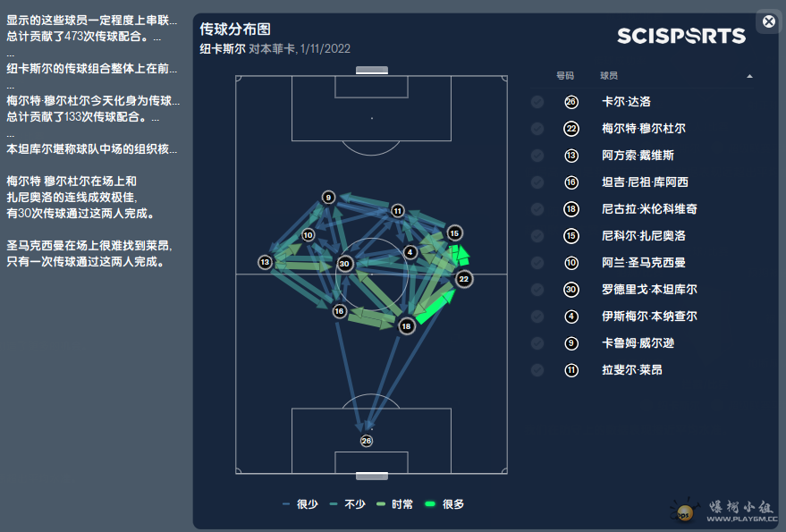786x532 pixels.
Task: Toggle the checkbox for 梅尔特·穆尔杜尔
Action: pos(537,129)
